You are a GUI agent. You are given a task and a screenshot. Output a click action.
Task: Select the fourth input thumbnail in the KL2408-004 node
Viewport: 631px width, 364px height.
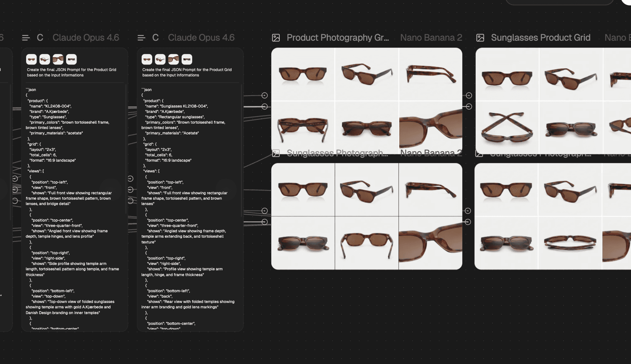coord(71,59)
